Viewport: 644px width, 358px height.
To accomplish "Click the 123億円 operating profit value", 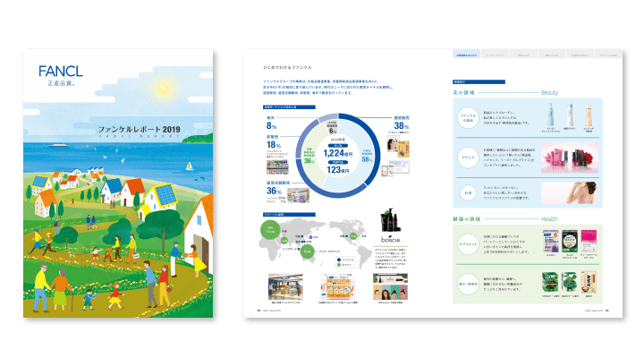I will point(337,169).
